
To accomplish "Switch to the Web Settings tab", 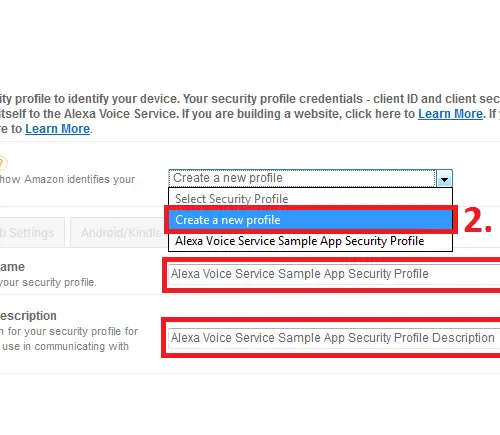I will coord(32,233).
